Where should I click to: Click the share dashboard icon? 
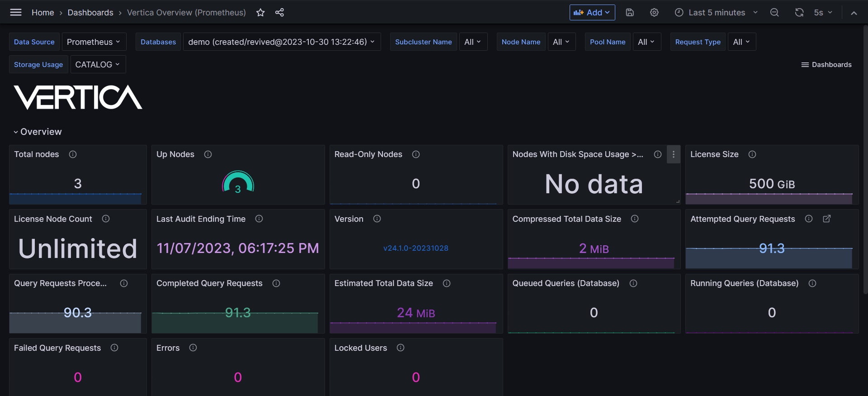click(279, 12)
